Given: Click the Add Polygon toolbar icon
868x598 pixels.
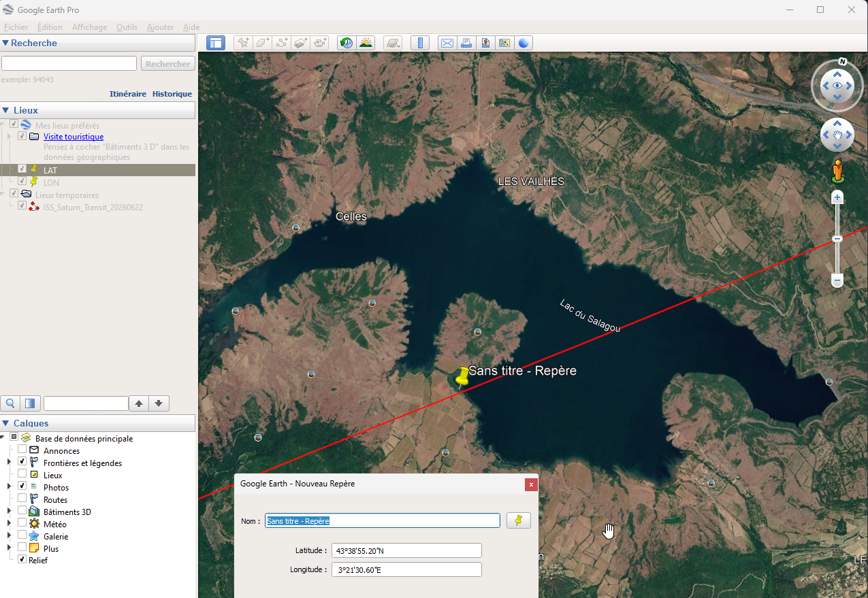Looking at the screenshot, I should click(x=262, y=43).
